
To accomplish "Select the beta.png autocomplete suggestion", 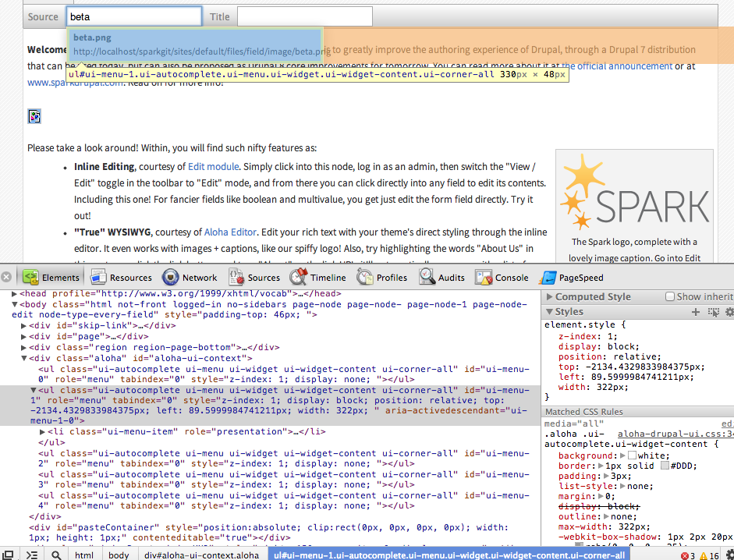I will [x=195, y=44].
